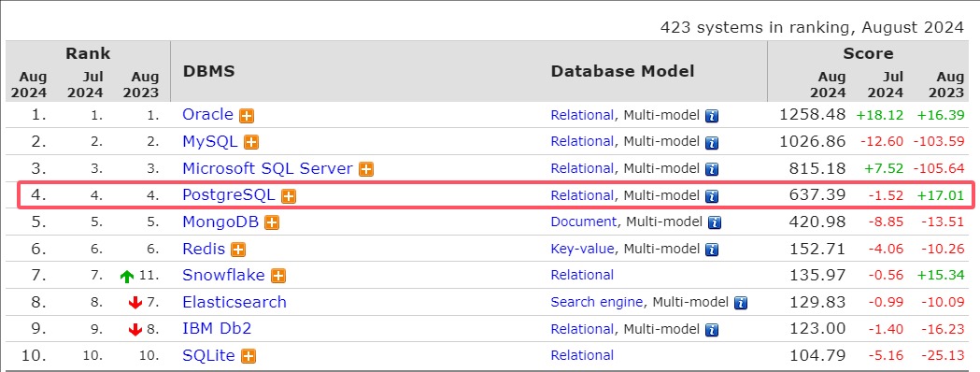Screen dimensions: 980x372
Task: Open the Relational link in IBM Db2 row
Action: tap(582, 329)
